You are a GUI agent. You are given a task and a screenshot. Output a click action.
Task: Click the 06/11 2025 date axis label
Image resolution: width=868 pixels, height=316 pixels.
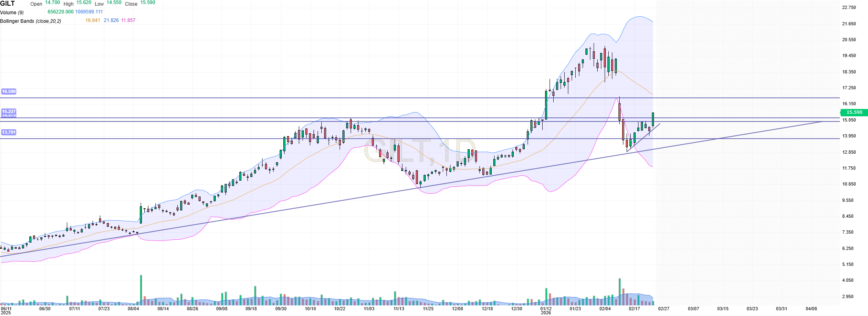(6, 310)
